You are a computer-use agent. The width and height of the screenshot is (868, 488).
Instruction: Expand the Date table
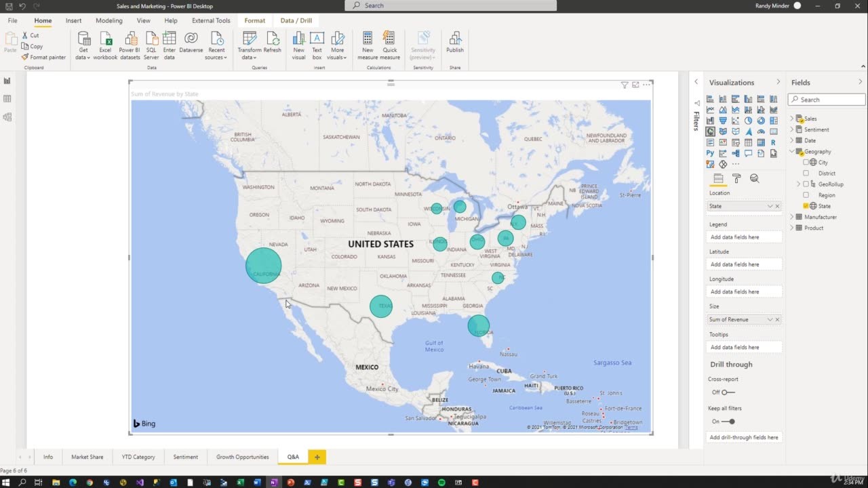pyautogui.click(x=791, y=140)
